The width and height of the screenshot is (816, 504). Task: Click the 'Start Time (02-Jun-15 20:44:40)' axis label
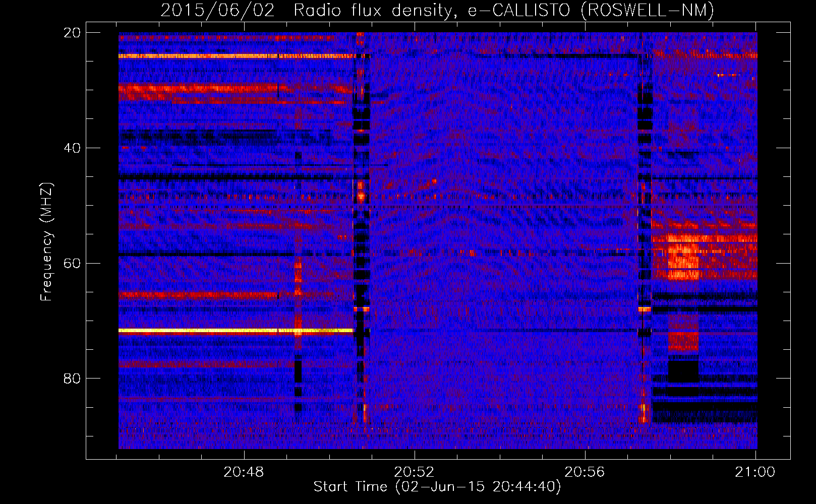click(437, 487)
